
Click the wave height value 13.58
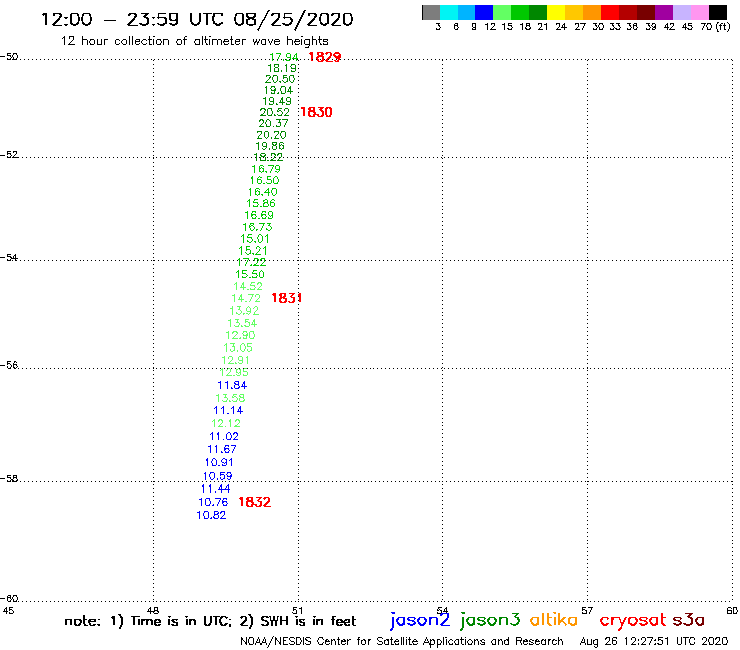pyautogui.click(x=230, y=398)
